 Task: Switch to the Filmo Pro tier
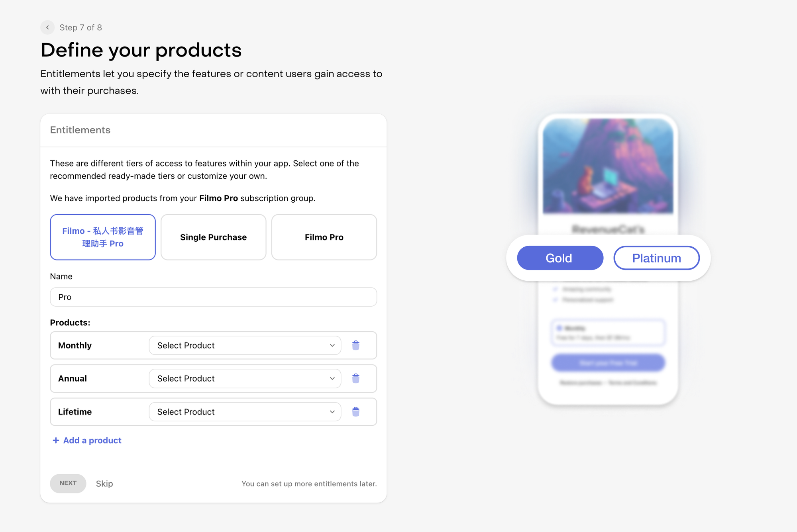324,237
